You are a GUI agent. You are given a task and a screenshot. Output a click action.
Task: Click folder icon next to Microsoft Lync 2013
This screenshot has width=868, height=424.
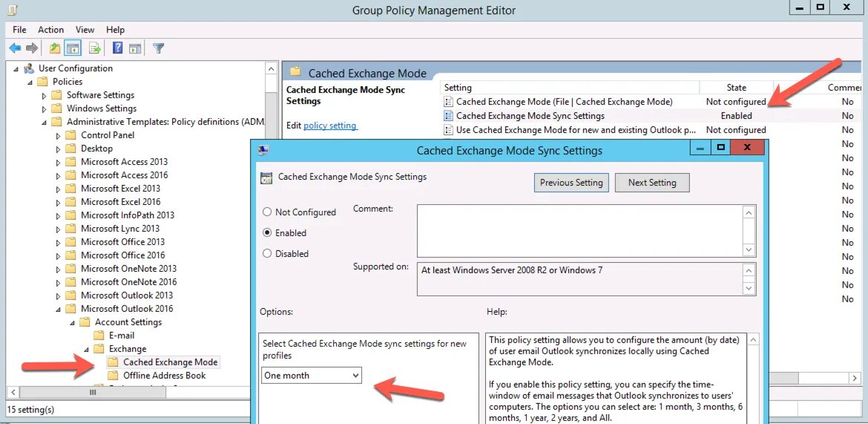70,229
